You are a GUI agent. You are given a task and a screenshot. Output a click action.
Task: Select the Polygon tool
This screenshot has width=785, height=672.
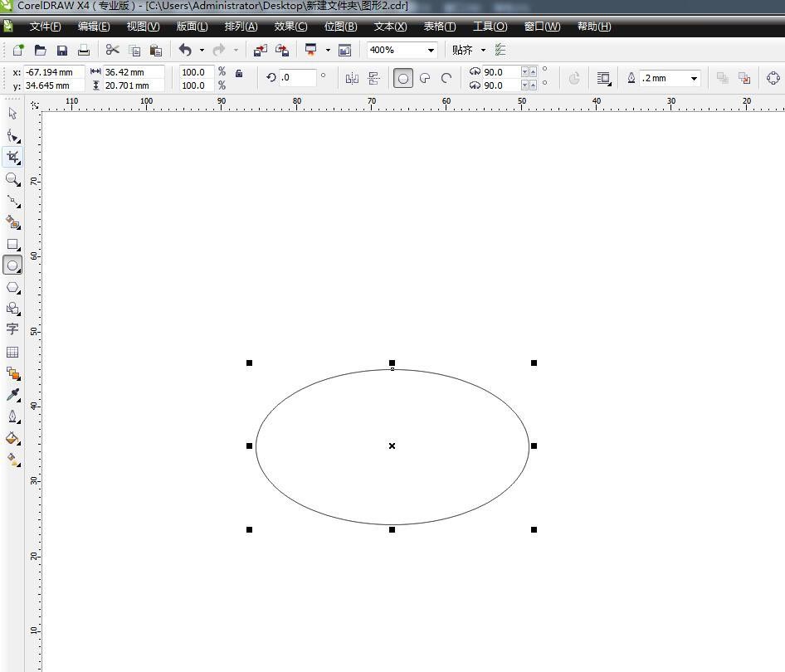pyautogui.click(x=12, y=287)
